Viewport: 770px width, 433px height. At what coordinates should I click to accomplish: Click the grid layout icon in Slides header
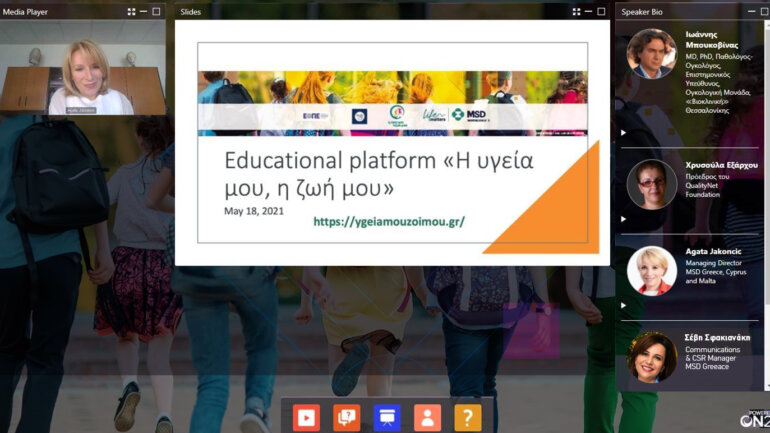576,11
